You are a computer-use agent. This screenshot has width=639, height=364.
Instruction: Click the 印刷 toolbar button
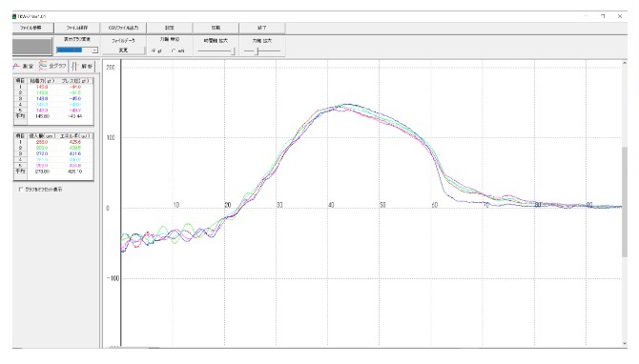(216, 28)
